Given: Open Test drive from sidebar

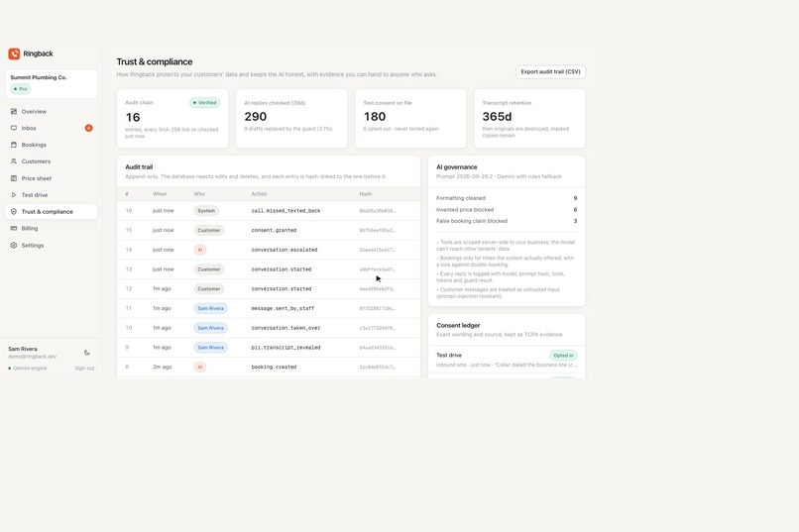Looking at the screenshot, I should coord(51,195).
